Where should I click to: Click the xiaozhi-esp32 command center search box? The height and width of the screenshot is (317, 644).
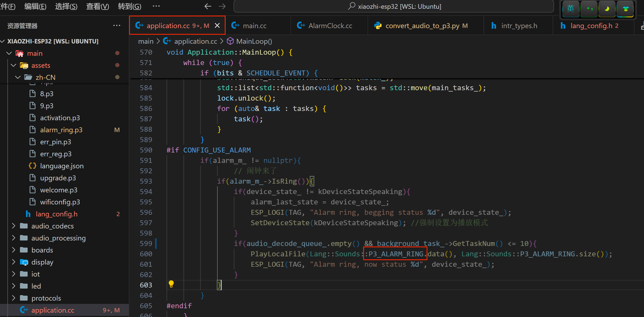coord(394,6)
